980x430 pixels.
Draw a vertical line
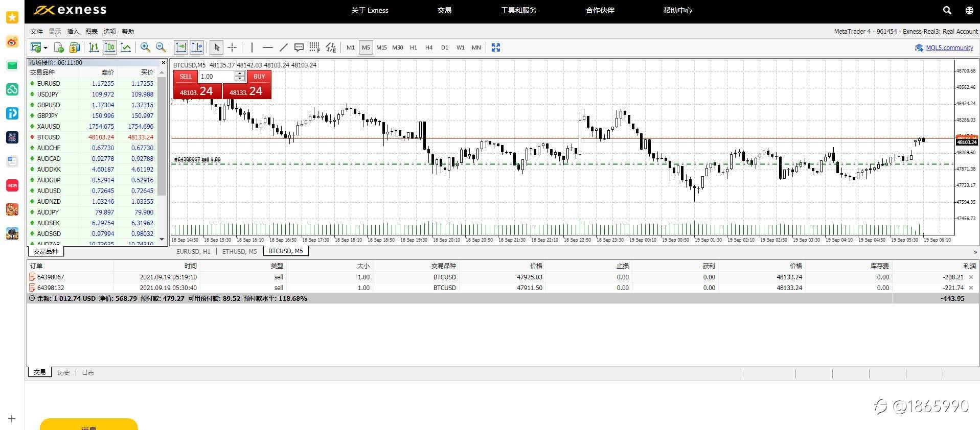pyautogui.click(x=252, y=47)
